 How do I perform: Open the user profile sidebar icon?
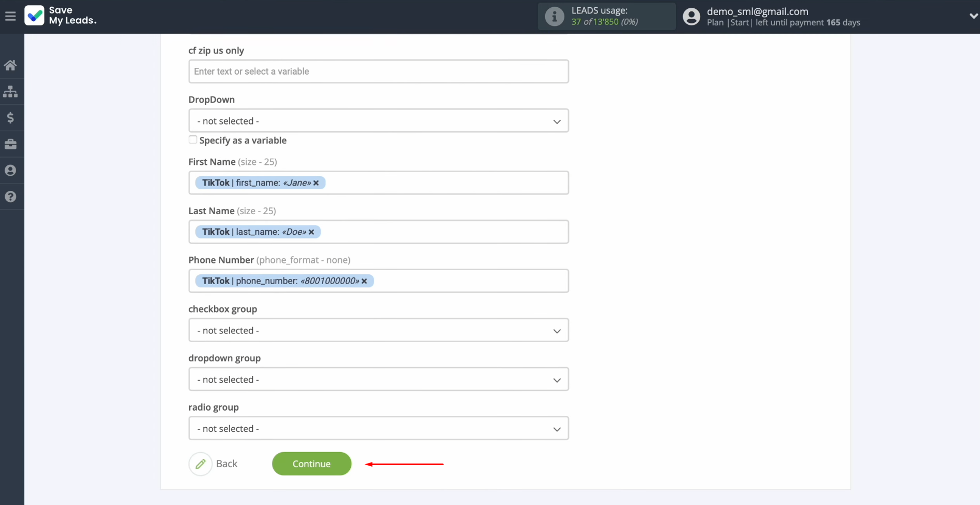pyautogui.click(x=10, y=170)
